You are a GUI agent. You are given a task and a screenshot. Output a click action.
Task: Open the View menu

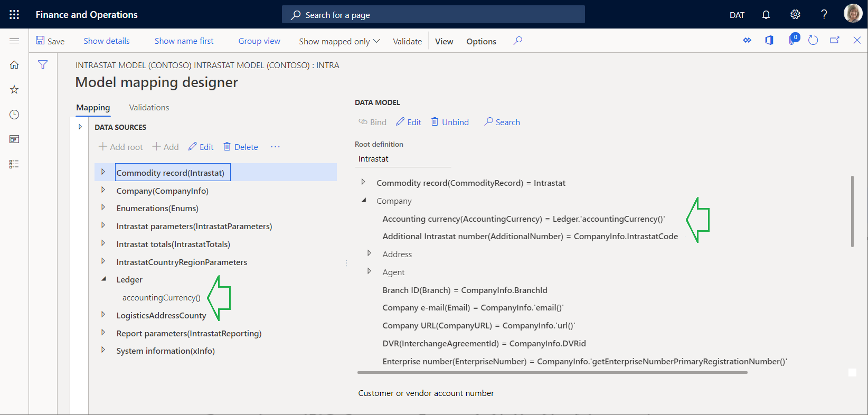click(x=444, y=41)
